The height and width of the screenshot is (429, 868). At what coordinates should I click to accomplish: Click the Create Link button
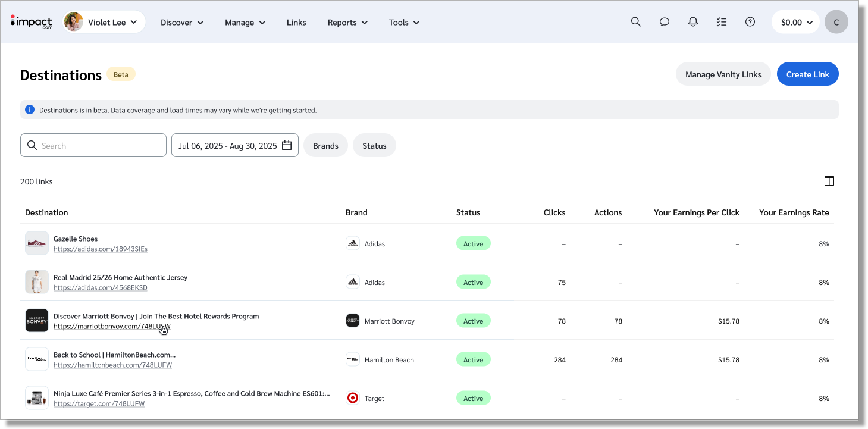808,74
